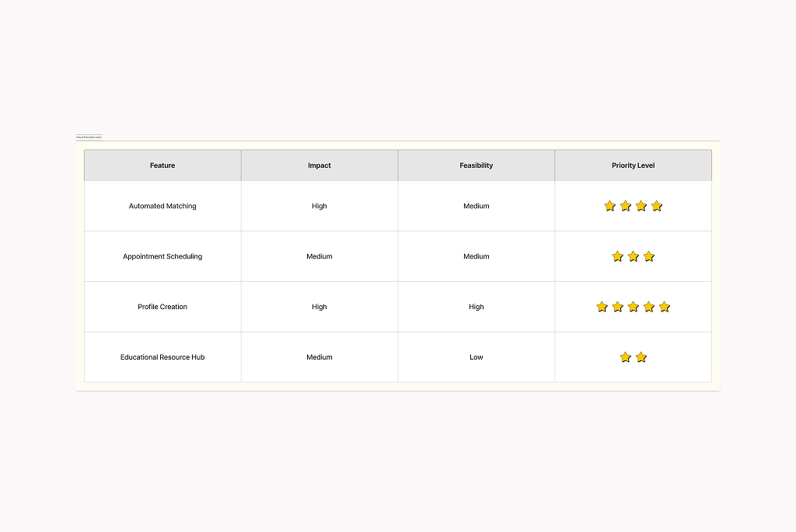Click Medium feasibility for Automated Matching
Screen dimensions: 796x532
coord(477,206)
